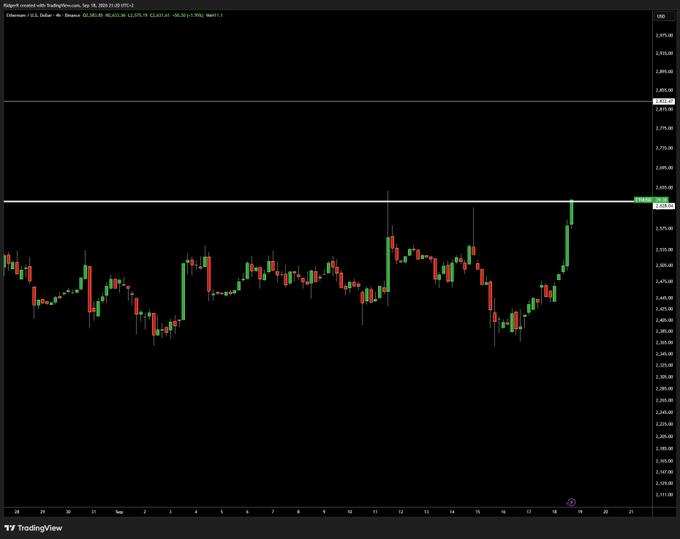Click the long-wick green candle on Sep 11
Viewport: 680px width, 539px height.
pyautogui.click(x=388, y=264)
